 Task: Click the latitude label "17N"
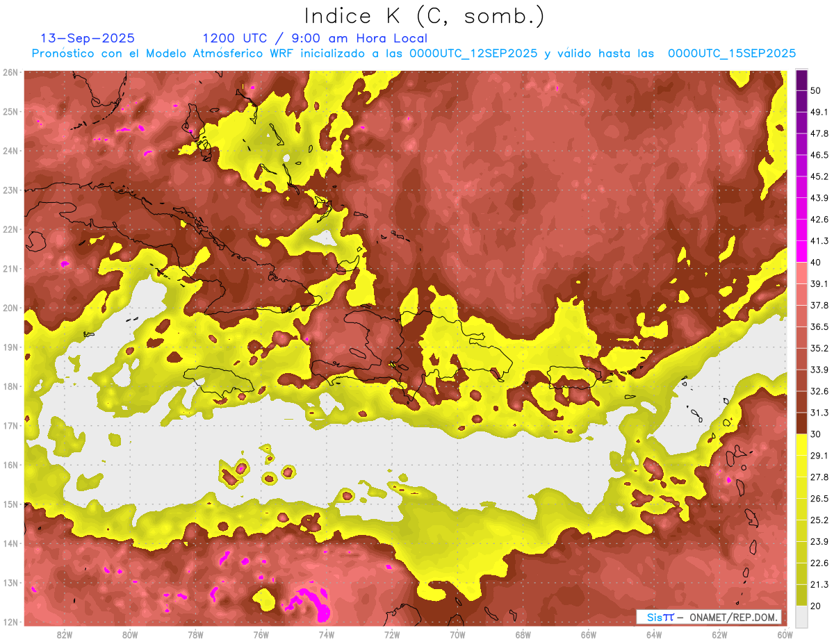[x=10, y=426]
